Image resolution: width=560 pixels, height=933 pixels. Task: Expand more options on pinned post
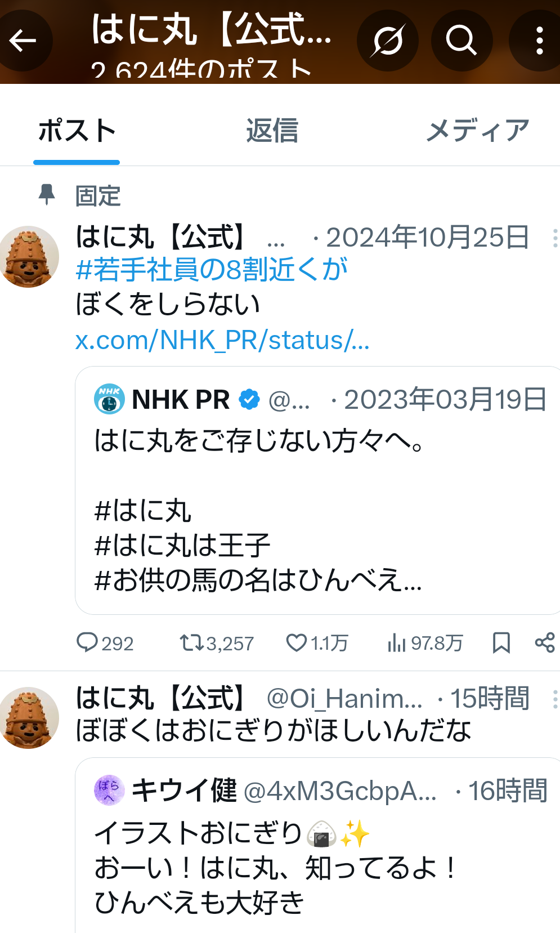pos(554,238)
